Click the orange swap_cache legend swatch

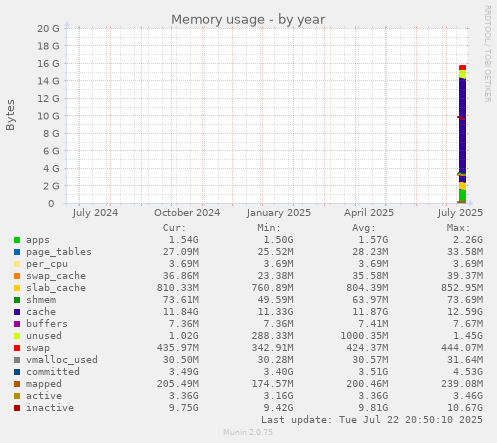coord(17,276)
